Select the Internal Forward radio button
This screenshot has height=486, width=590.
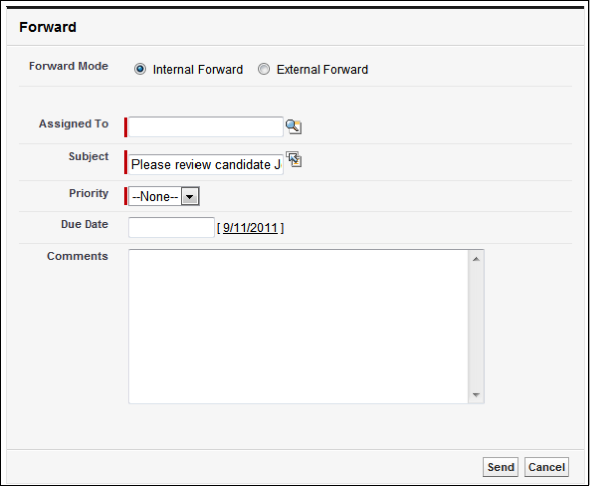coord(140,69)
